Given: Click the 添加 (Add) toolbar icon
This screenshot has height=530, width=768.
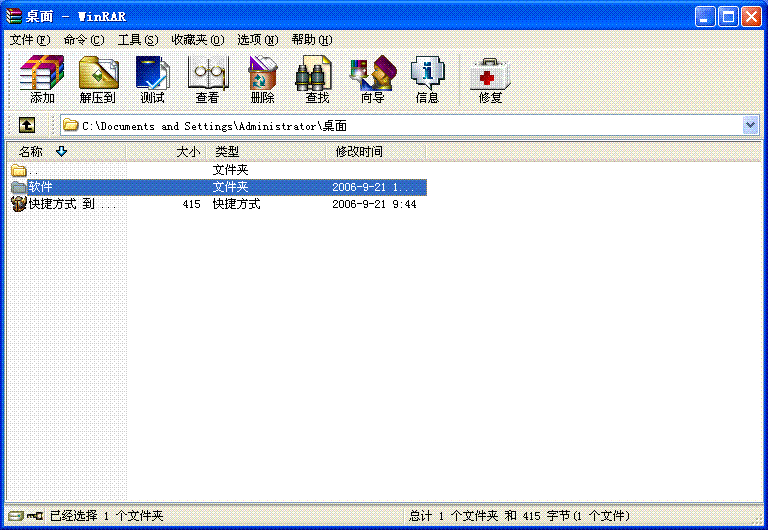Looking at the screenshot, I should pyautogui.click(x=42, y=79).
